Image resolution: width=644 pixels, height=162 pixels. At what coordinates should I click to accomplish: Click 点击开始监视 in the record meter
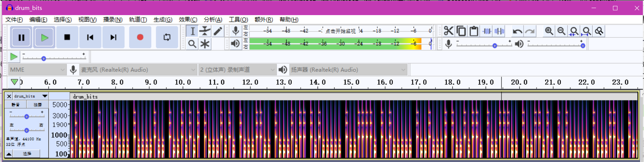pos(340,31)
